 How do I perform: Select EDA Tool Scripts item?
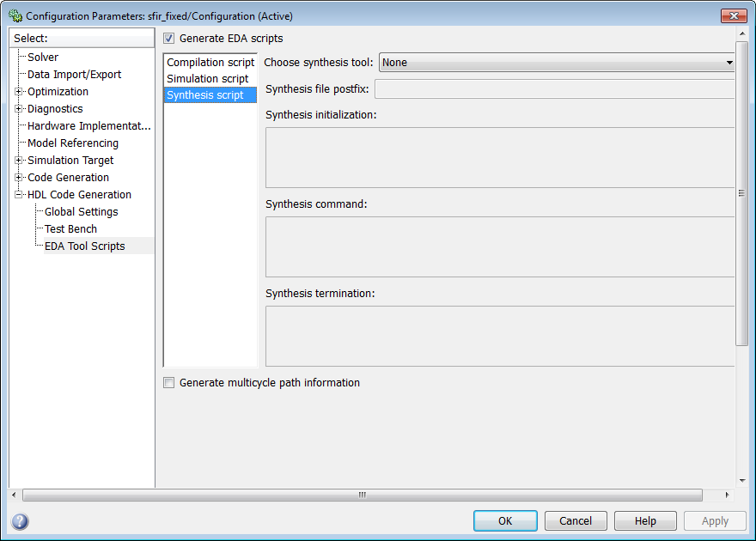pyautogui.click(x=85, y=246)
